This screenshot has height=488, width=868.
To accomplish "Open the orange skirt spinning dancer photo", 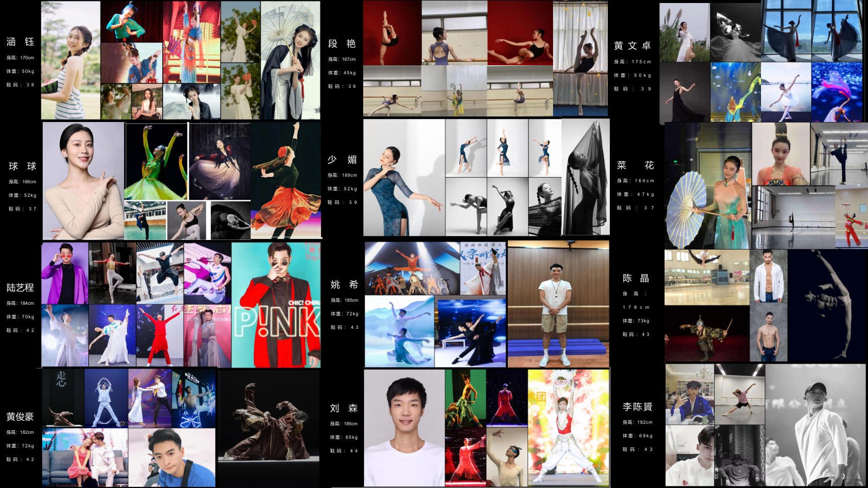I will tap(286, 180).
